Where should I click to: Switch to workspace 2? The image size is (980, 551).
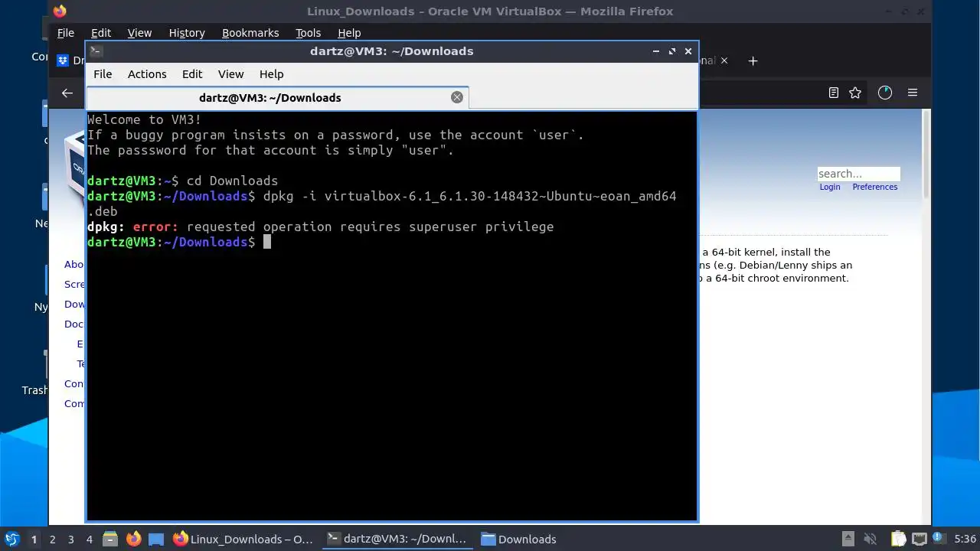(52, 539)
